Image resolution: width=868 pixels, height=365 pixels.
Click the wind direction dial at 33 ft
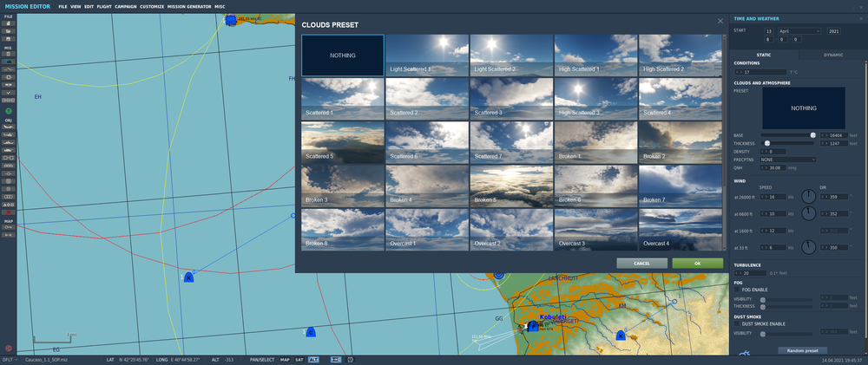tap(808, 247)
